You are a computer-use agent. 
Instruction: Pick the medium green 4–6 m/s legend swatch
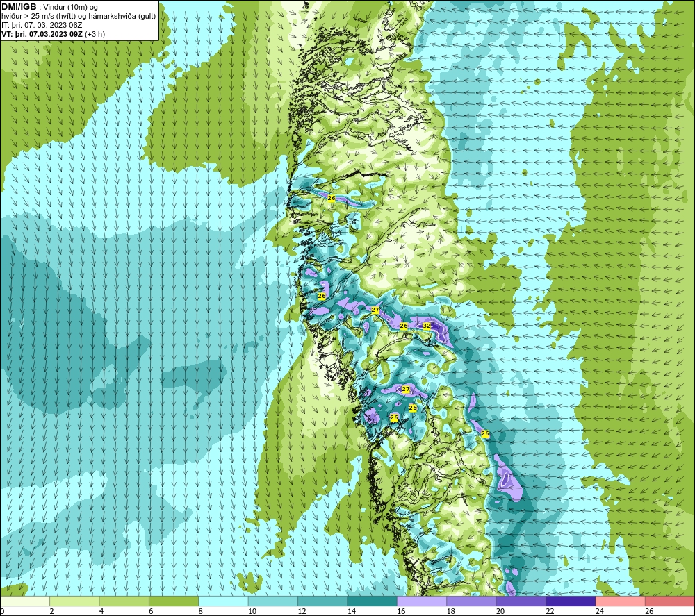[124, 601]
